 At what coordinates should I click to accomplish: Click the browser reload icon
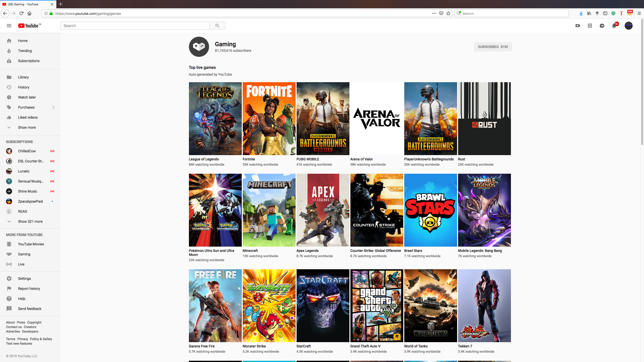[21, 14]
